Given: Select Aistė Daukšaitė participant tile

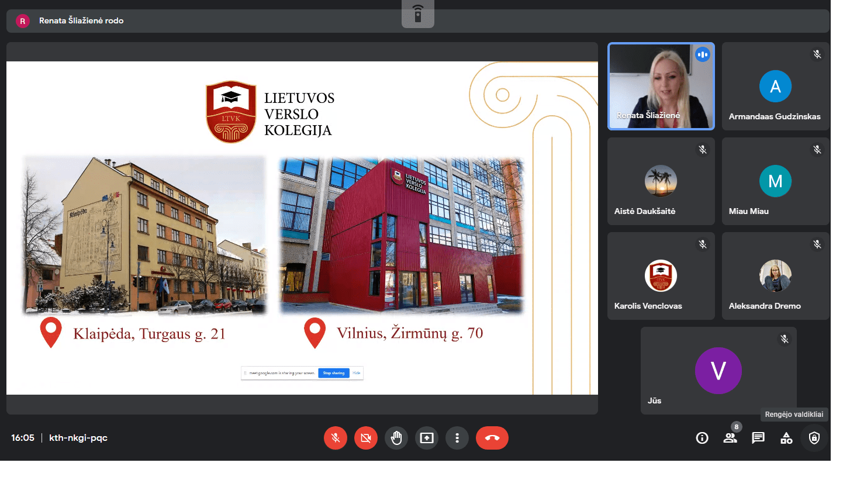Looking at the screenshot, I should 661,181.
